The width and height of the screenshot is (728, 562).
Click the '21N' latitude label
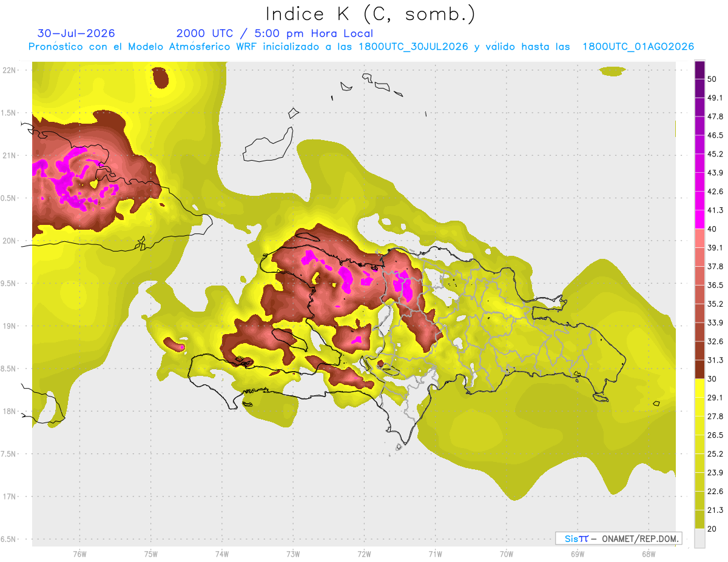pyautogui.click(x=10, y=155)
